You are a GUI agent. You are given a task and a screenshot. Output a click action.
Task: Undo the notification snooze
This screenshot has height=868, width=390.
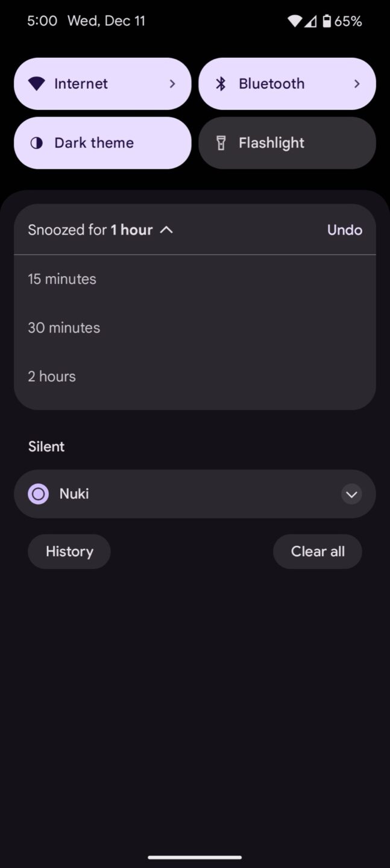click(x=344, y=230)
